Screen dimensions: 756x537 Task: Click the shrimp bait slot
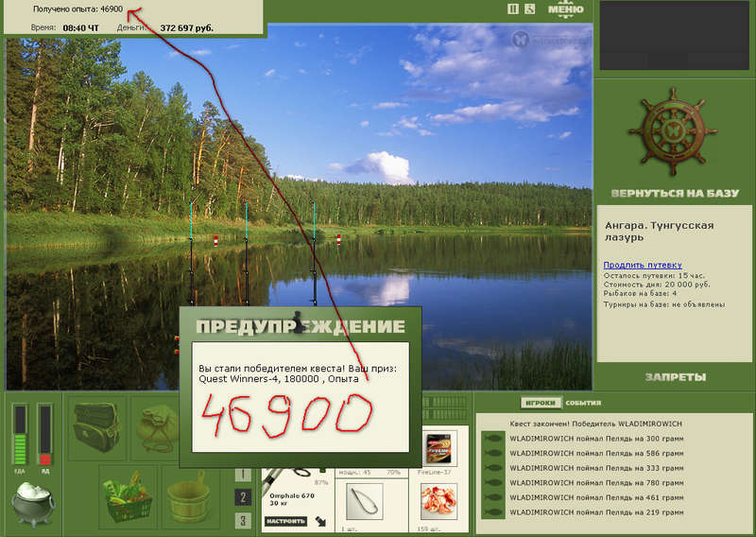point(438,502)
